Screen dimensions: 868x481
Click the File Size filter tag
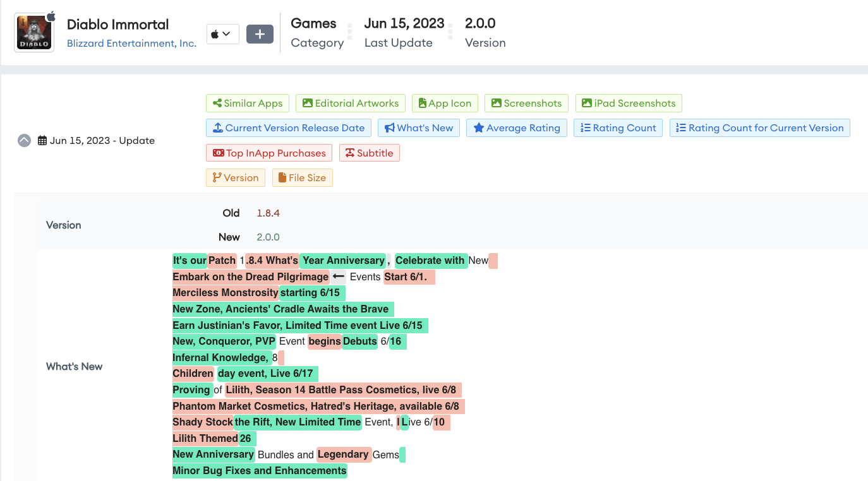click(x=303, y=178)
